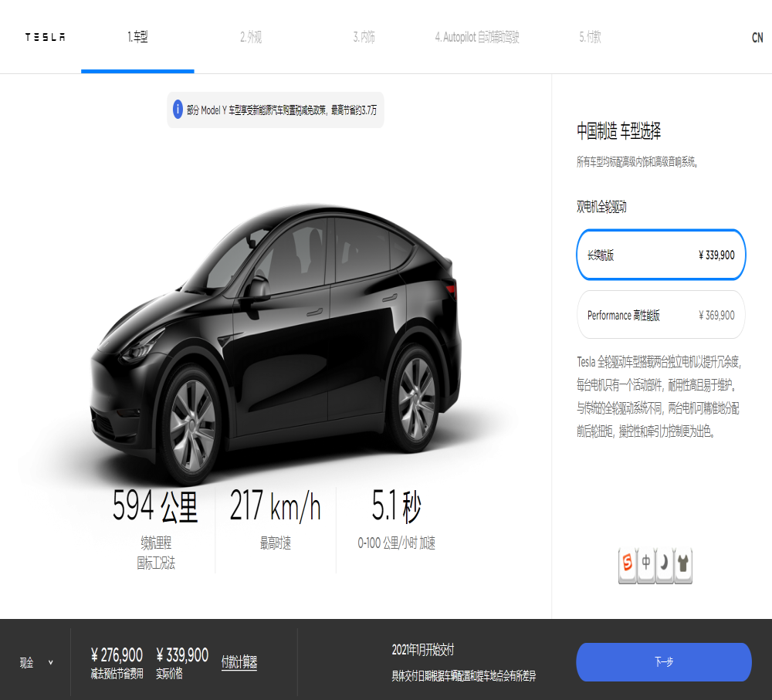
Task: Click the ¥339,900 实际价格 amount in footer
Action: [182, 655]
